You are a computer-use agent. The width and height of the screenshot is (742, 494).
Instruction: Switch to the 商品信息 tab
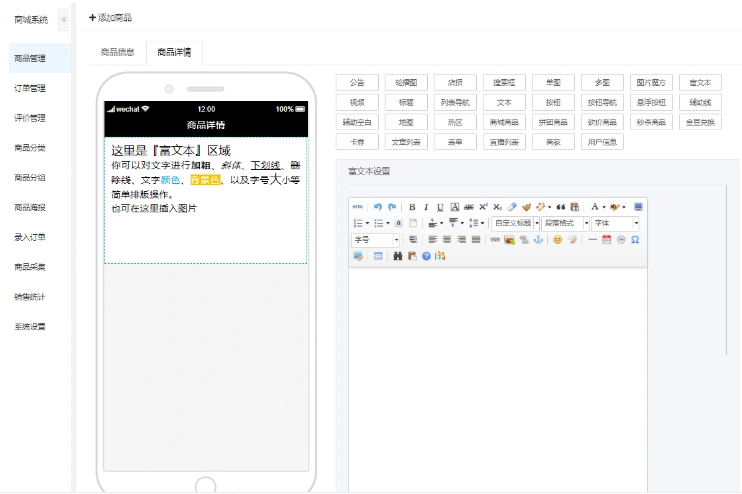pyautogui.click(x=118, y=51)
